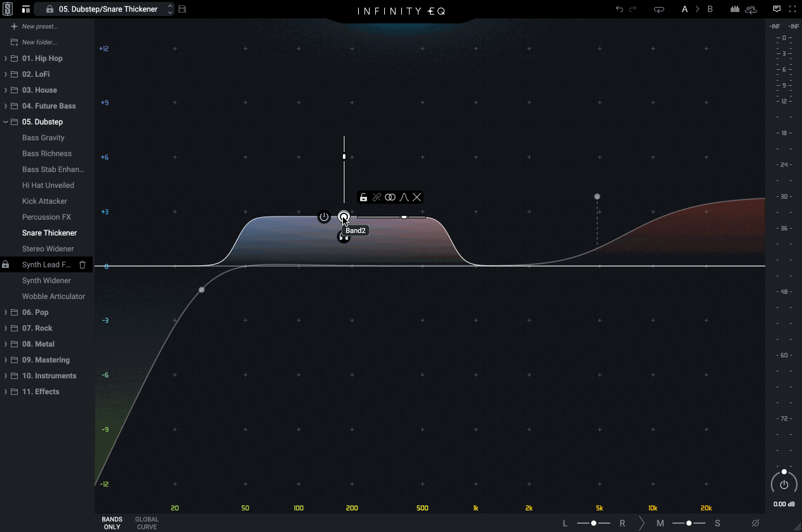The width and height of the screenshot is (802, 532).
Task: Expand the 04. Future Bass folder
Action: tap(6, 106)
